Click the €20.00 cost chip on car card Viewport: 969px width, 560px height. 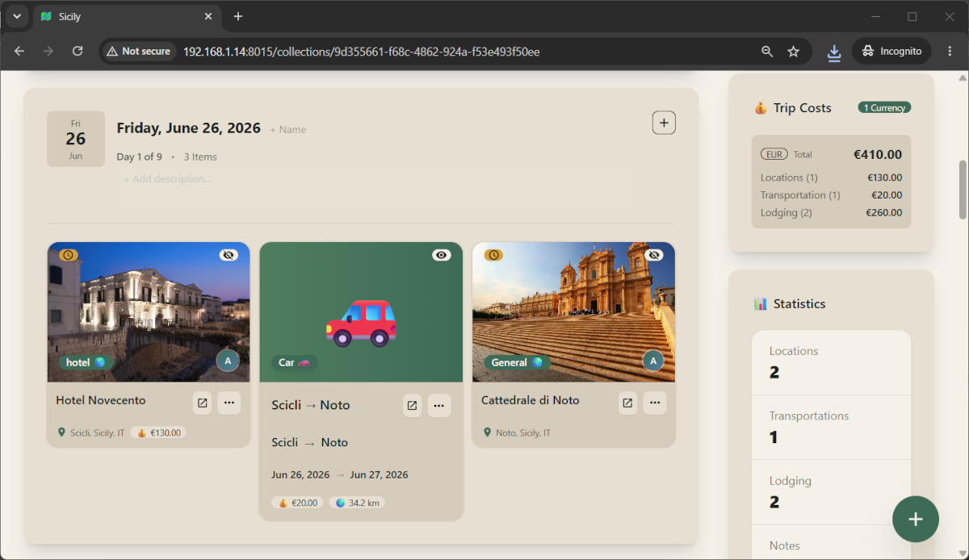(297, 503)
